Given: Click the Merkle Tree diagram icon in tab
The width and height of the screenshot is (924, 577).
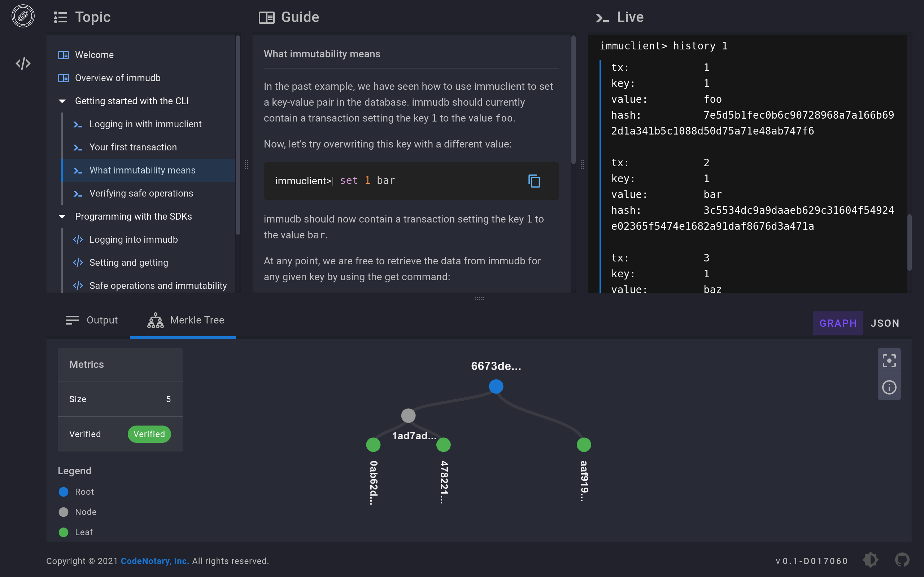Looking at the screenshot, I should click(154, 320).
